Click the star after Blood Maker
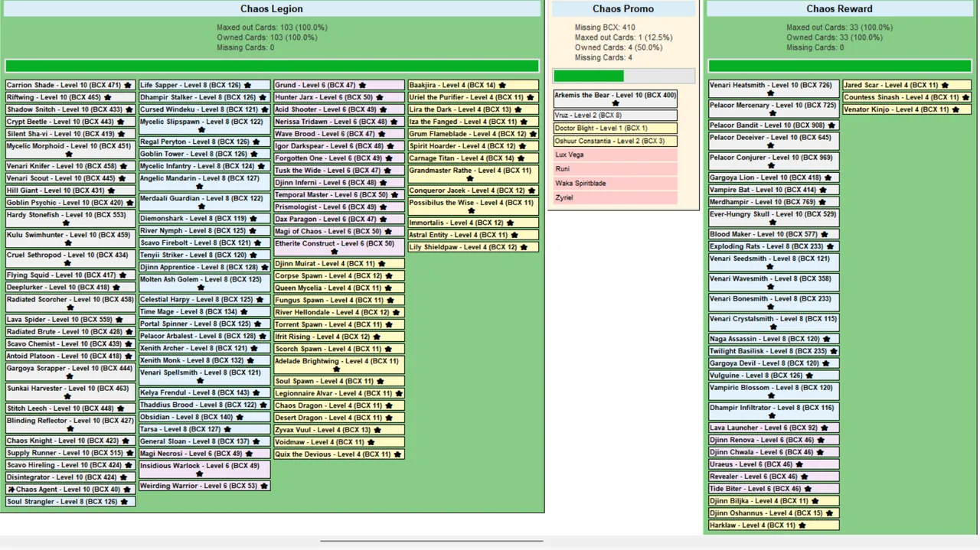This screenshot has width=980, height=550. point(825,234)
